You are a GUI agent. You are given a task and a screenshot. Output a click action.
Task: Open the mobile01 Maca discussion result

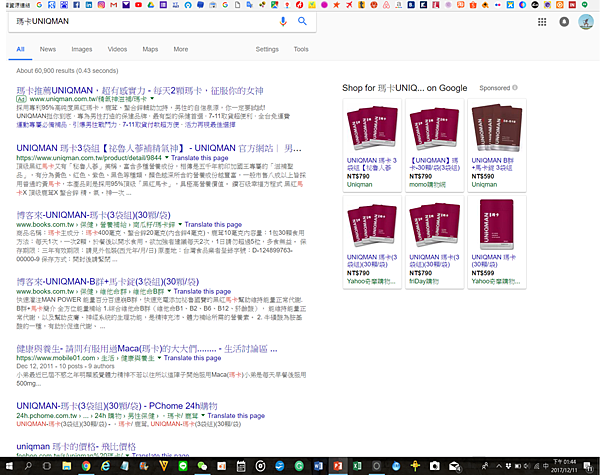click(x=147, y=349)
